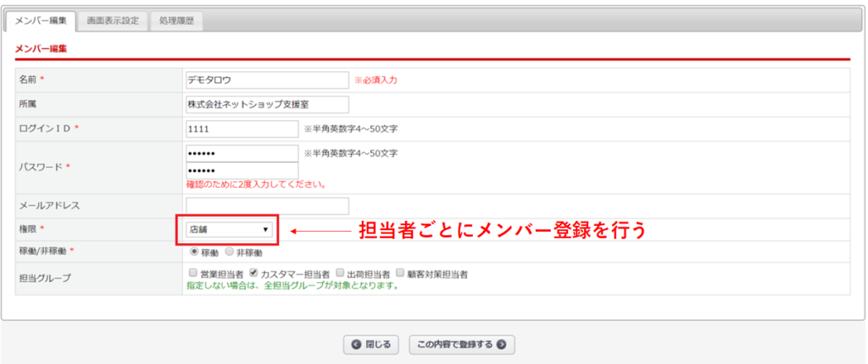This screenshot has width=868, height=364.
Task: Uncheck the カスタマー担当者 checkbox
Action: tap(253, 273)
